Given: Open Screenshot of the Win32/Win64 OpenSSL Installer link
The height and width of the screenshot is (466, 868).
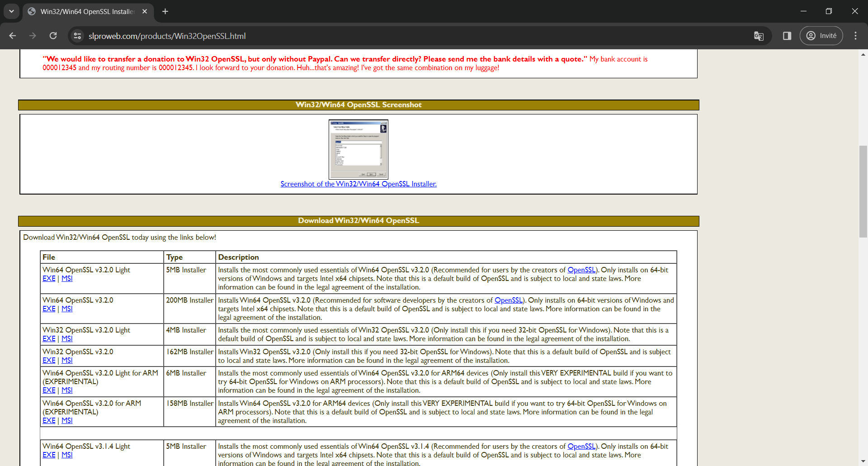Looking at the screenshot, I should tap(358, 184).
